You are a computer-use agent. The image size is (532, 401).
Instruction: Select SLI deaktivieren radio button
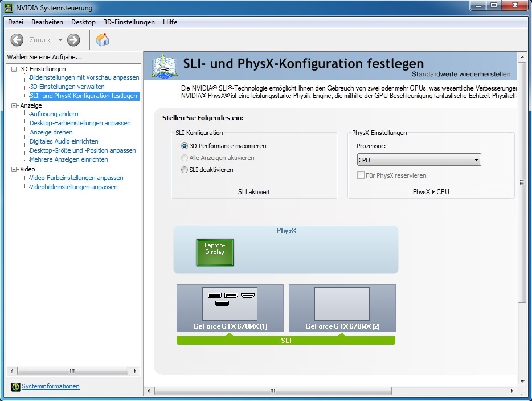tap(184, 170)
